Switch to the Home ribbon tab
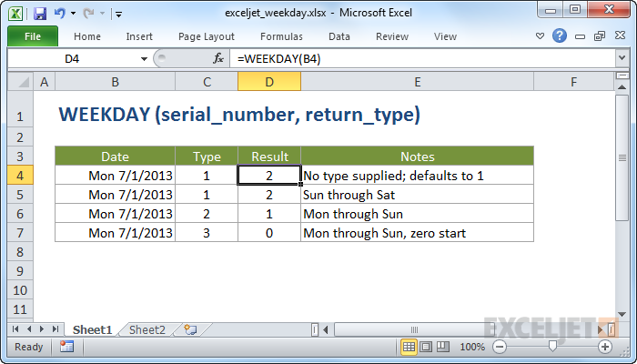The height and width of the screenshot is (364, 637). tap(87, 36)
